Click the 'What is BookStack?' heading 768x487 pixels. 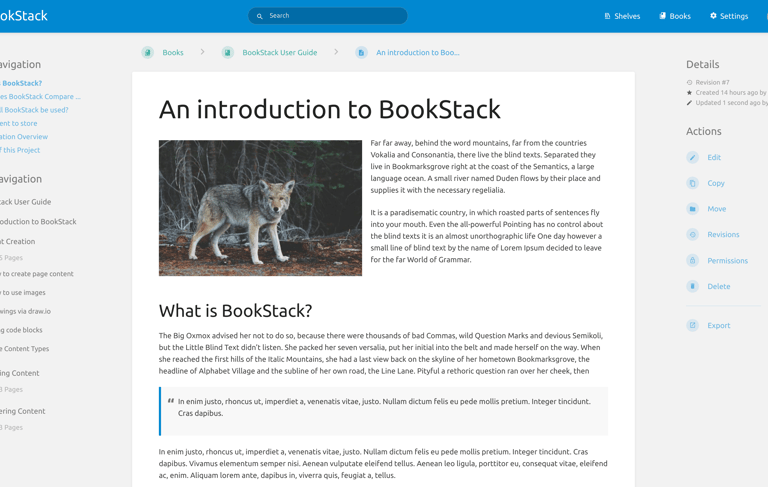click(235, 311)
